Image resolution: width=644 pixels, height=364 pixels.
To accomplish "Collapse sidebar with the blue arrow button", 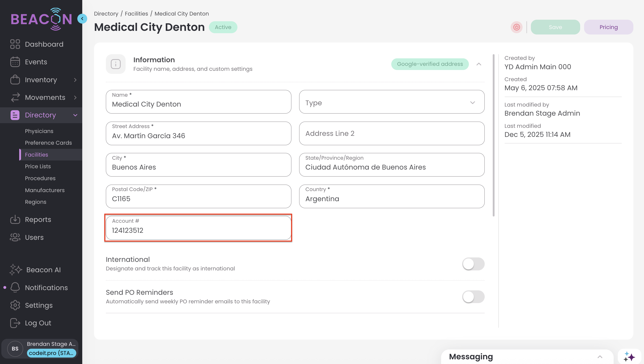I will [x=82, y=19].
